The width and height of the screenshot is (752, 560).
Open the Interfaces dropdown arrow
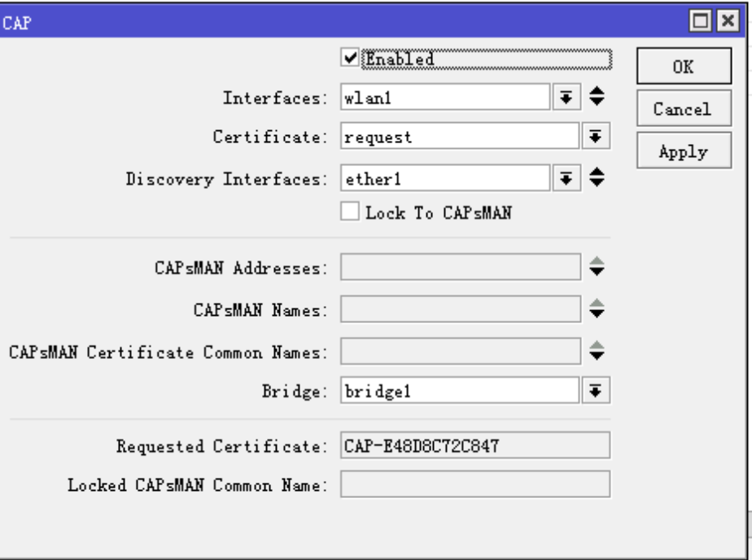tap(566, 98)
